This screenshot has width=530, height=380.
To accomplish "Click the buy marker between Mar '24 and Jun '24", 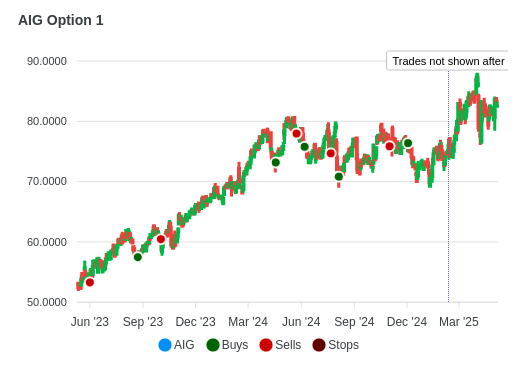I will point(275,163).
